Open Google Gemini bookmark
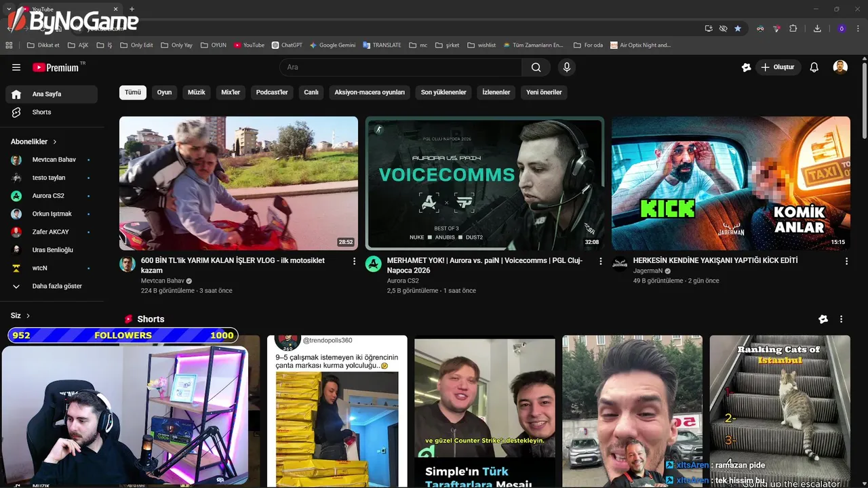Viewport: 868px width, 488px height. tap(332, 45)
